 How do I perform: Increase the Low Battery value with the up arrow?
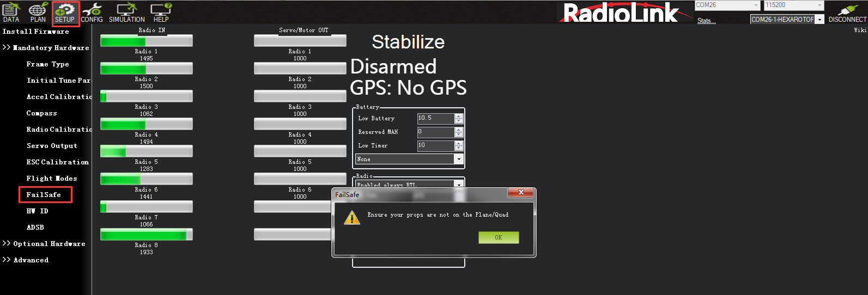click(459, 116)
